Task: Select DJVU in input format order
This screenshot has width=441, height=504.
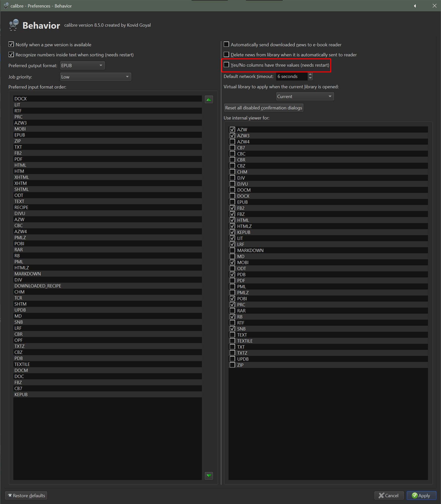Action: click(x=107, y=213)
